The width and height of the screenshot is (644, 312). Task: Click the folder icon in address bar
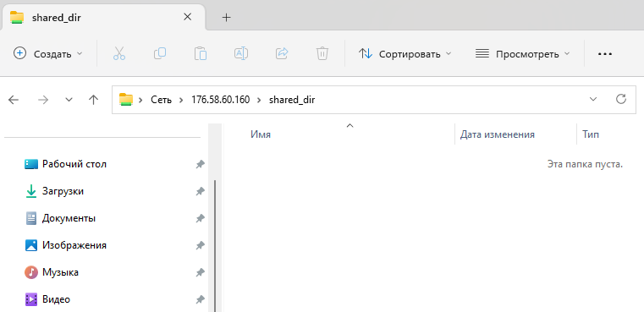(126, 99)
